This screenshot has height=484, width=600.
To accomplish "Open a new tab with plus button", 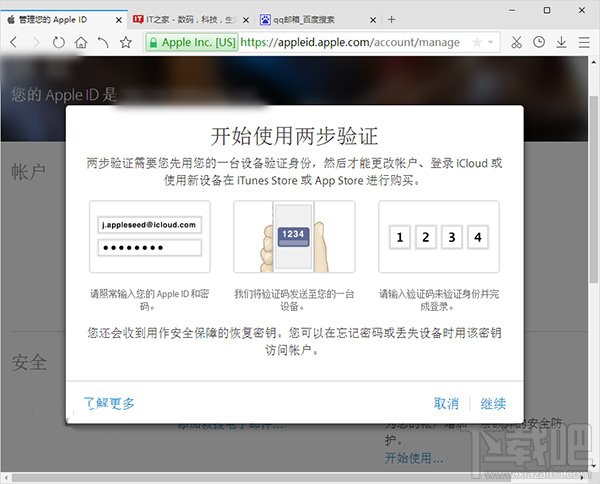I will point(391,20).
